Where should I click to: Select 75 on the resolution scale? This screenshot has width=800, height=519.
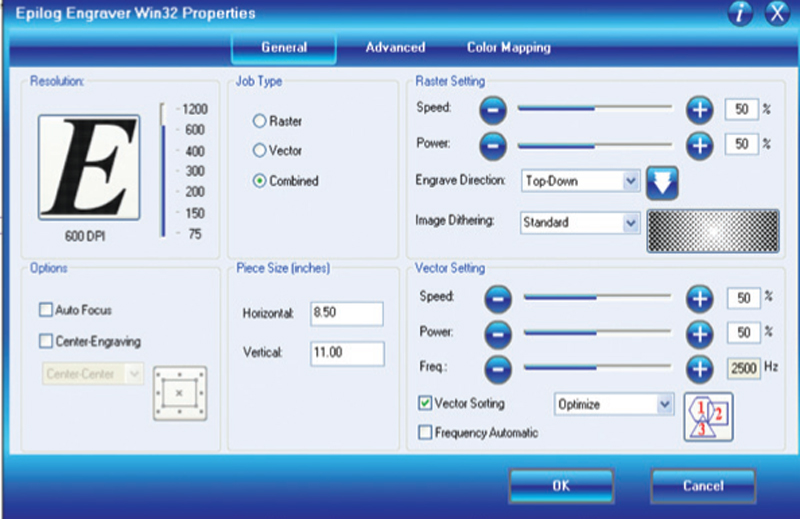pyautogui.click(x=194, y=234)
